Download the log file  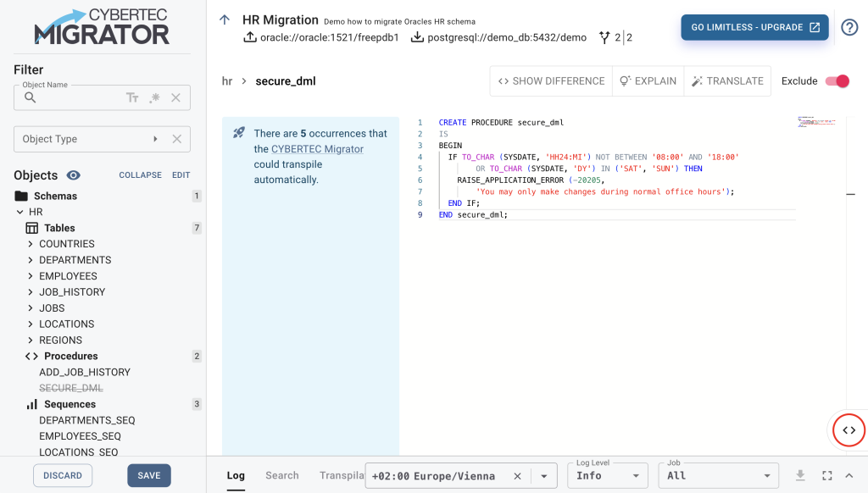[x=800, y=475]
